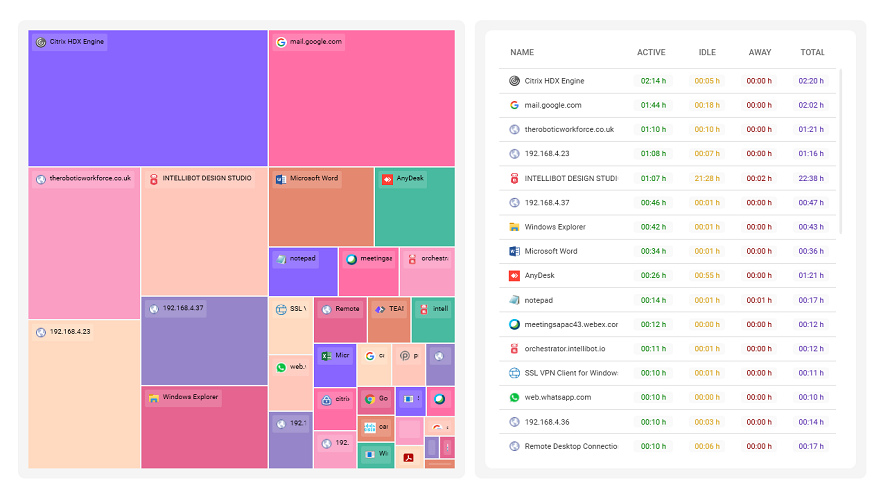Select the Remote tile label in the treemap

(347, 309)
